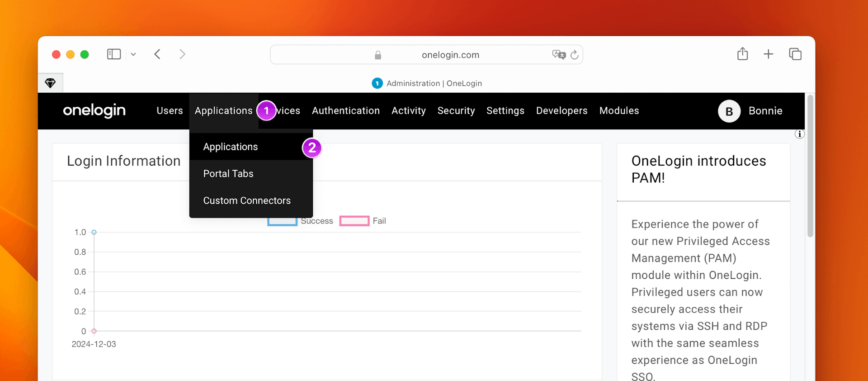868x381 pixels.
Task: Open the Activity menu
Action: tap(409, 111)
